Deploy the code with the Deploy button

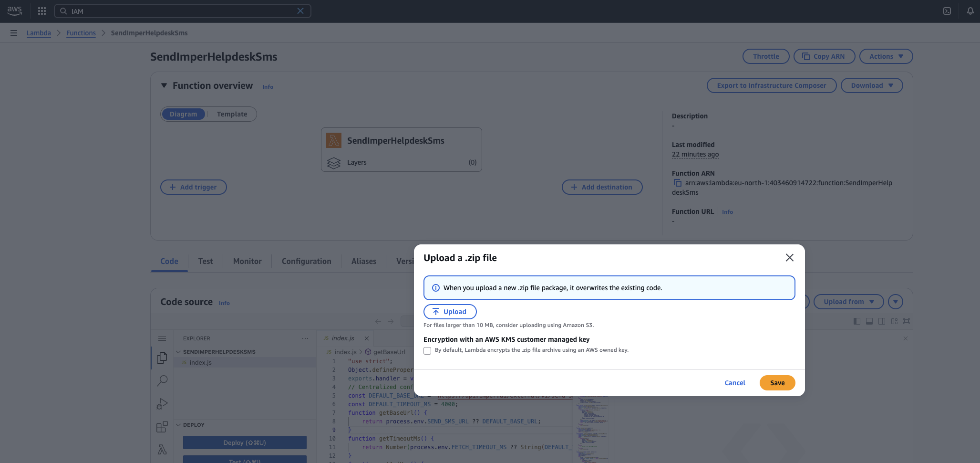click(245, 442)
